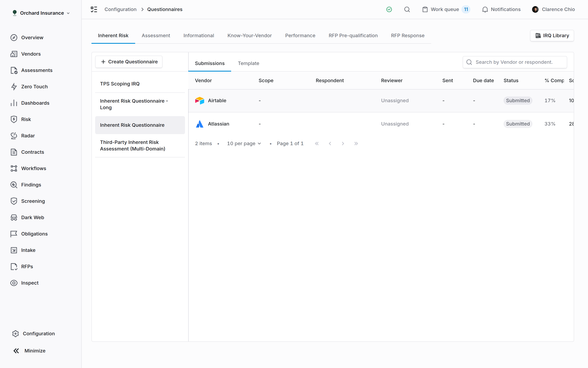Open the Overview compass icon
The width and height of the screenshot is (588, 368).
(14, 37)
